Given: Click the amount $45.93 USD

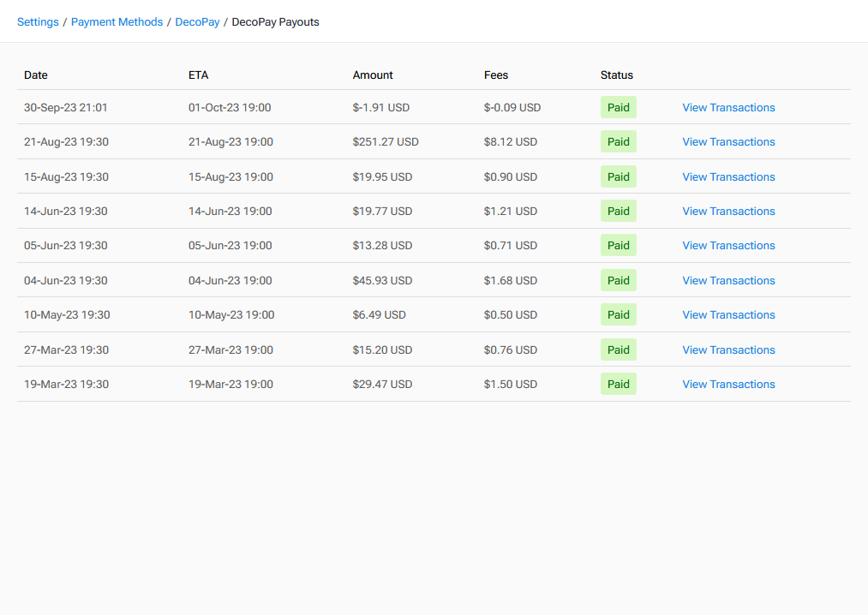Looking at the screenshot, I should click(x=382, y=280).
